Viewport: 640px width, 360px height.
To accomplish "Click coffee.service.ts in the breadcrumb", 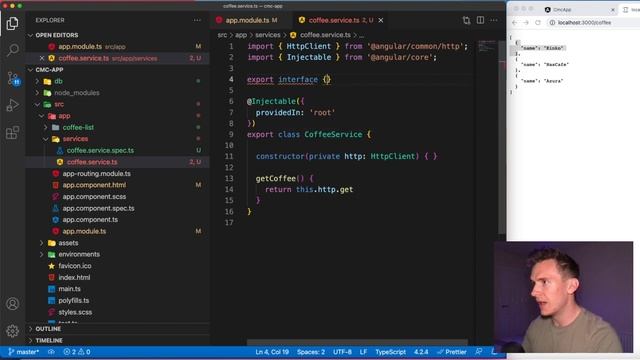I will [325, 35].
